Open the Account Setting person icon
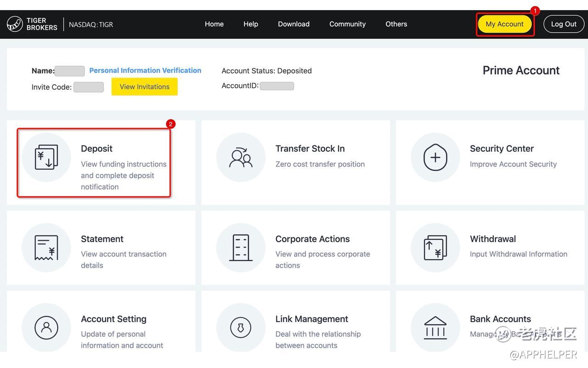This screenshot has width=588, height=368. click(46, 328)
